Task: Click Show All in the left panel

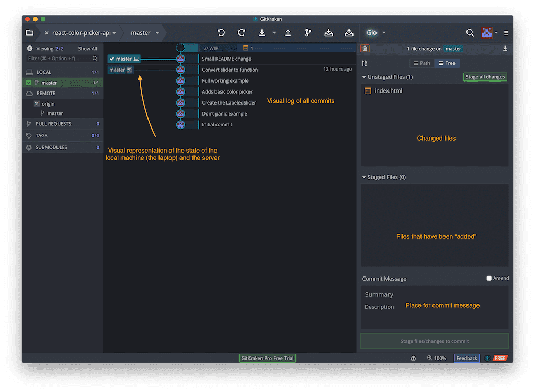Action: click(87, 49)
